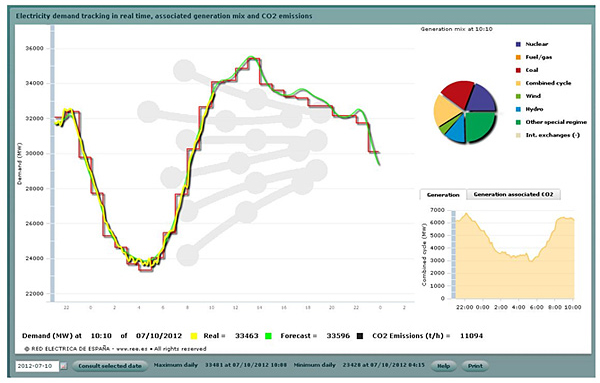Viewport: 600px width, 383px height.
Task: Select the Fuel/gas label in the legend
Action: [538, 57]
